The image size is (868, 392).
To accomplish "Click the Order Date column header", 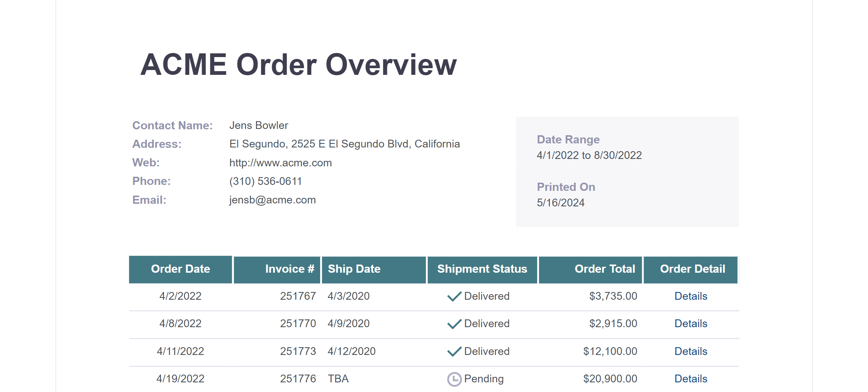I will 180,269.
